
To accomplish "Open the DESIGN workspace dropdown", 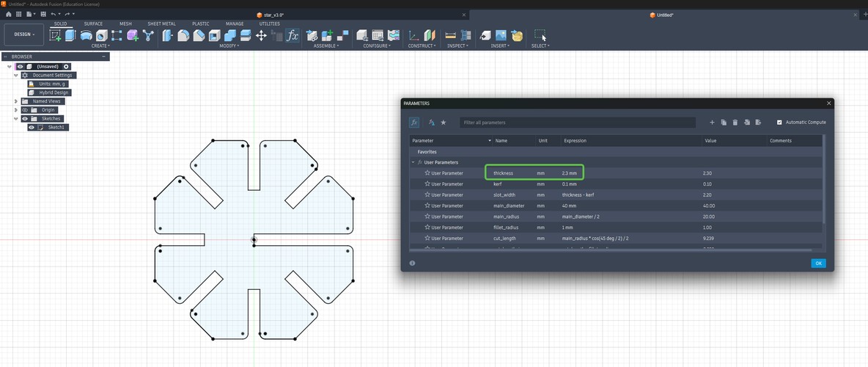I will pos(23,34).
